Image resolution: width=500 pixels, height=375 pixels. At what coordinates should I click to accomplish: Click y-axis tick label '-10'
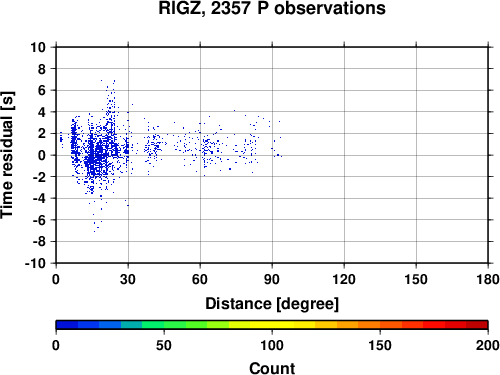pyautogui.click(x=35, y=263)
